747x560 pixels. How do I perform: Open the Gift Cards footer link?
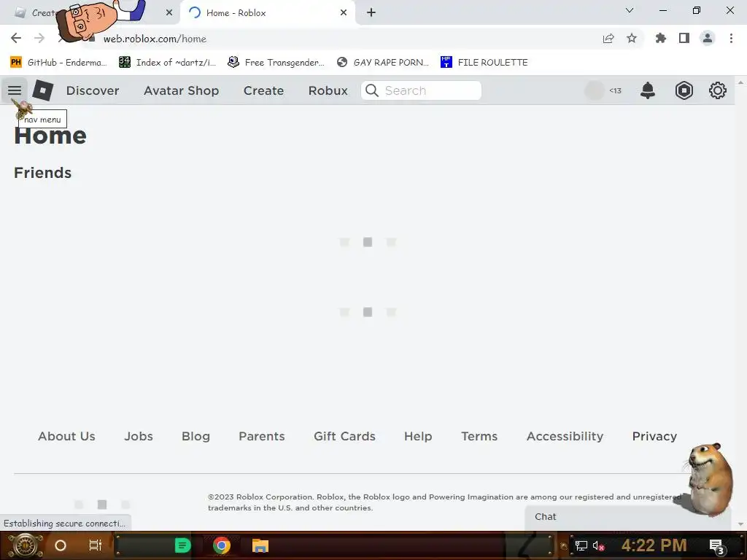[x=344, y=436]
